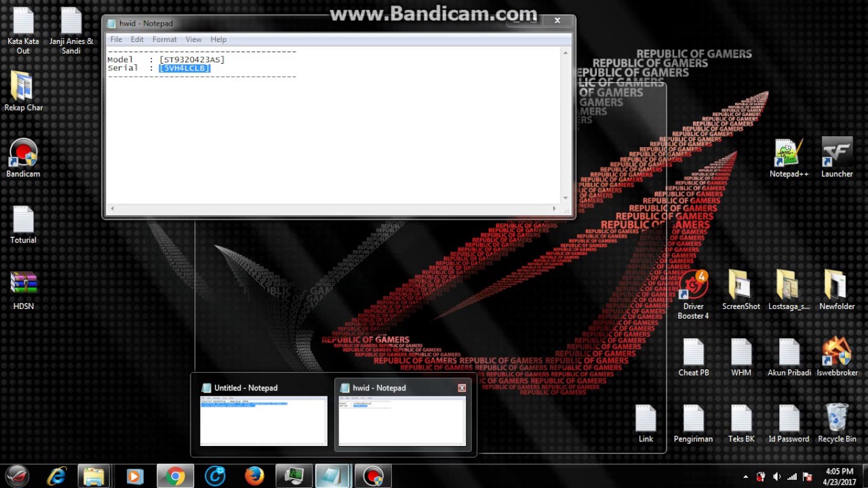Open the network signal tray icon

pyautogui.click(x=792, y=477)
